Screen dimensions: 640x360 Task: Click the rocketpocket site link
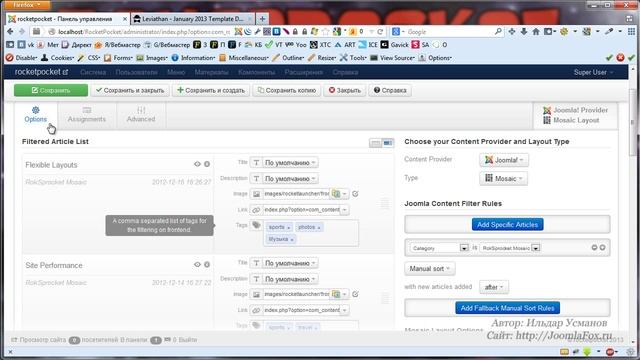41,72
